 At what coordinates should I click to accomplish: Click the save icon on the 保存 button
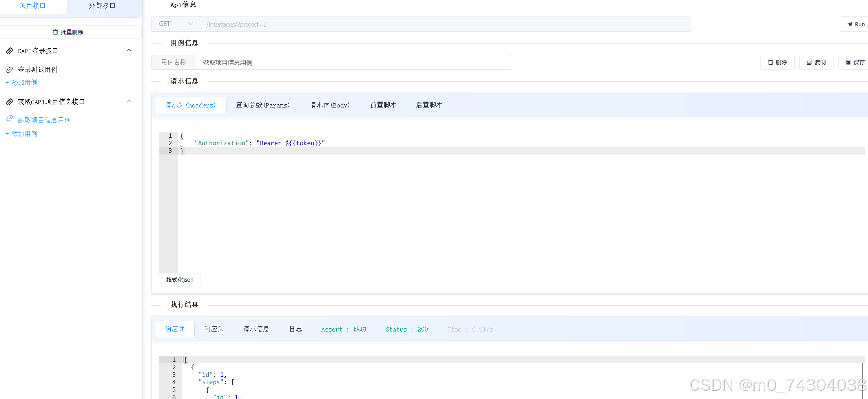pos(848,62)
